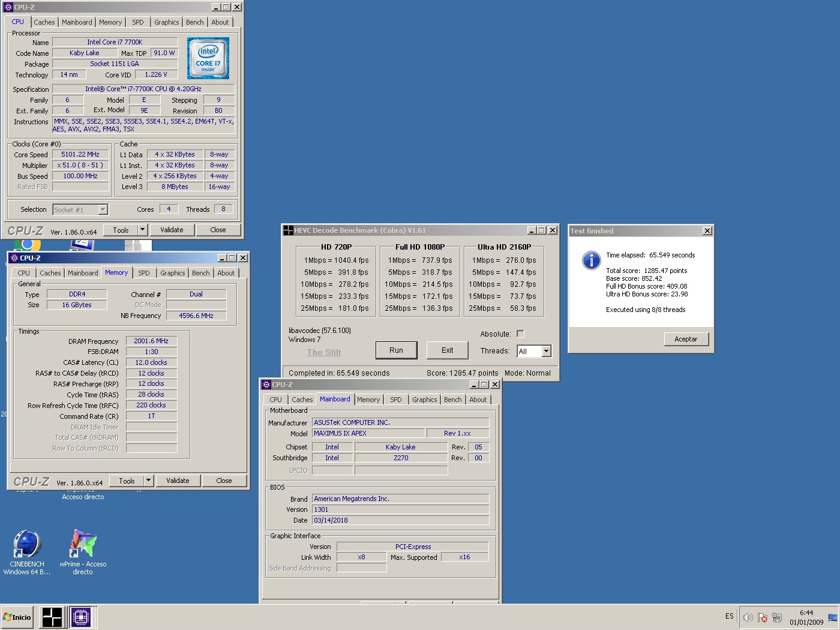Open Graphics tab in CPU-Z CPU window

tap(166, 22)
